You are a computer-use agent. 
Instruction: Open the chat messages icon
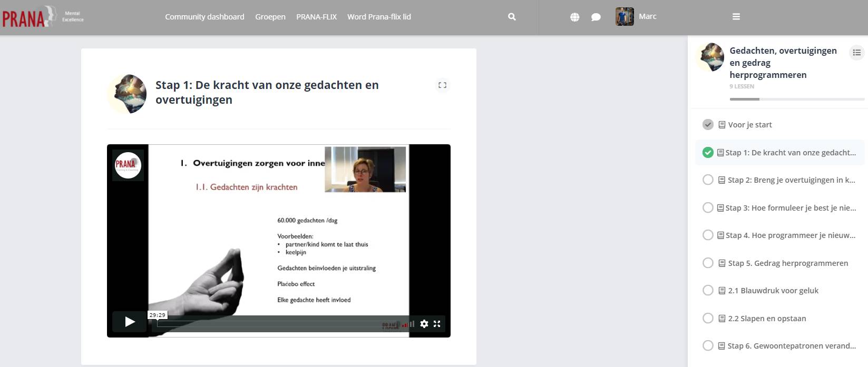596,17
